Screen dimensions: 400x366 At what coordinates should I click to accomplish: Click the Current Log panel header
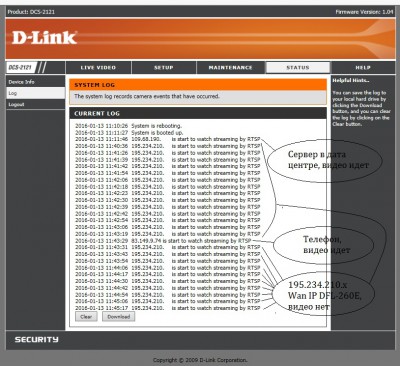click(198, 113)
